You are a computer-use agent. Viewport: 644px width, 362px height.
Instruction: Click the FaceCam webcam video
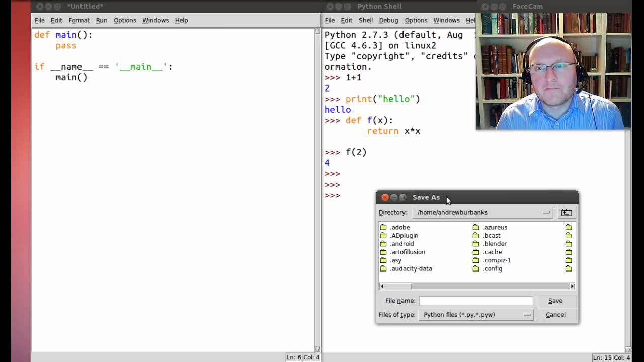point(553,71)
